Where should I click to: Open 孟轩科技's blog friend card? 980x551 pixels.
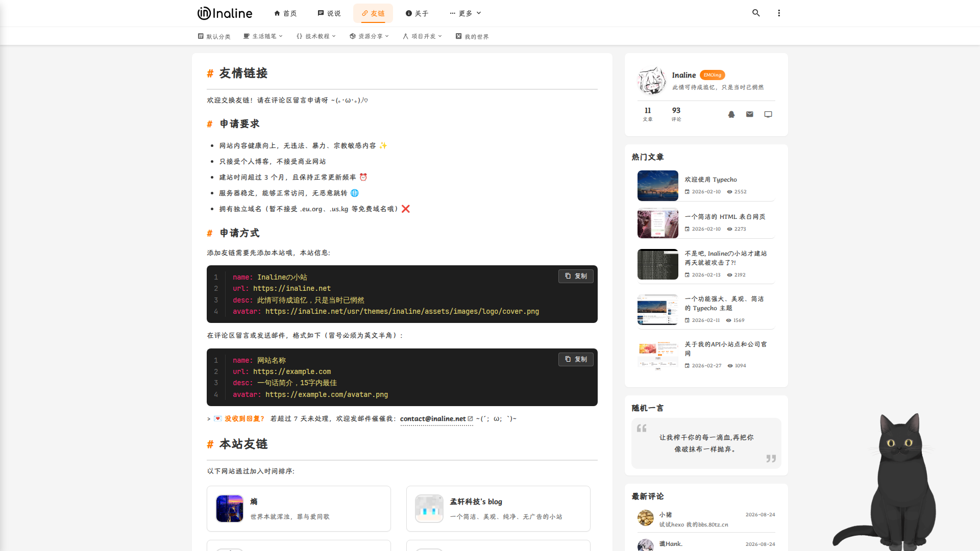coord(498,509)
